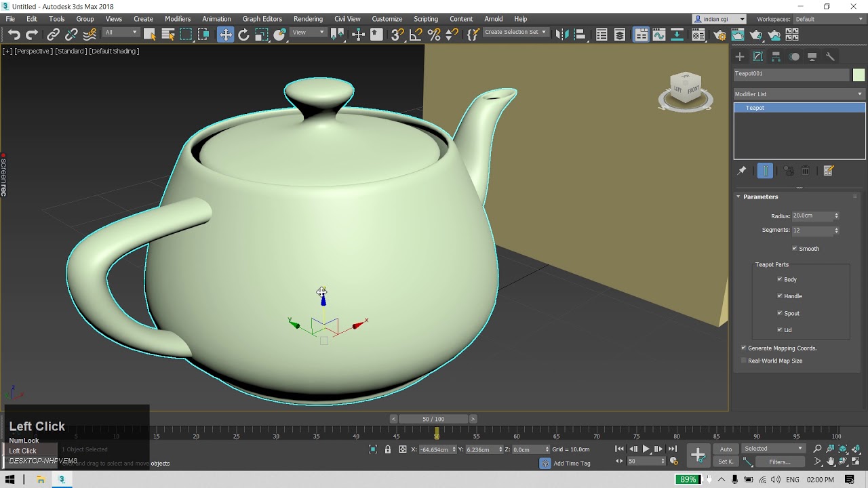This screenshot has height=488, width=868.
Task: Click the Undo arrow in toolbar
Action: tap(14, 35)
